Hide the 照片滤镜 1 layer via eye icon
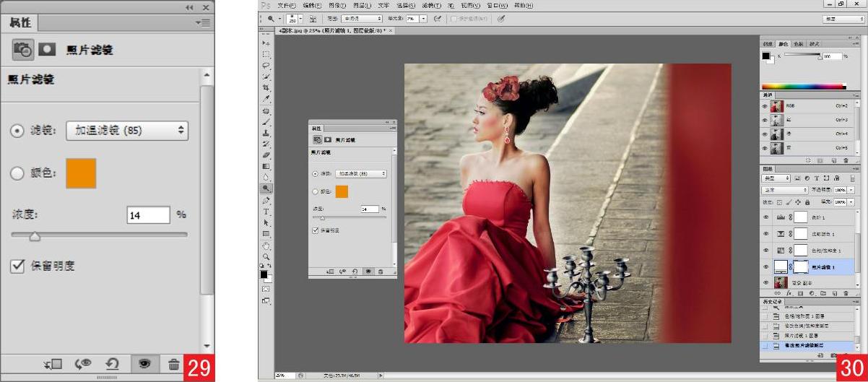868x382 pixels. (x=765, y=266)
